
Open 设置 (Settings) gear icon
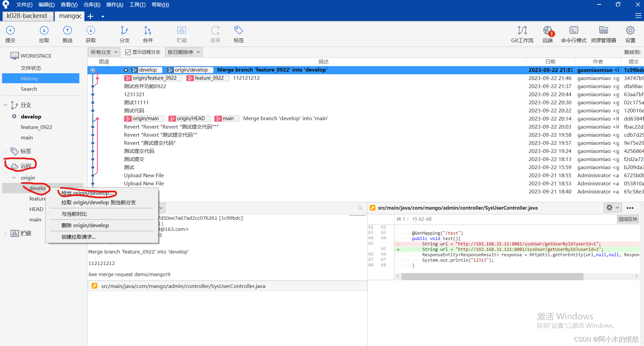coord(630,34)
